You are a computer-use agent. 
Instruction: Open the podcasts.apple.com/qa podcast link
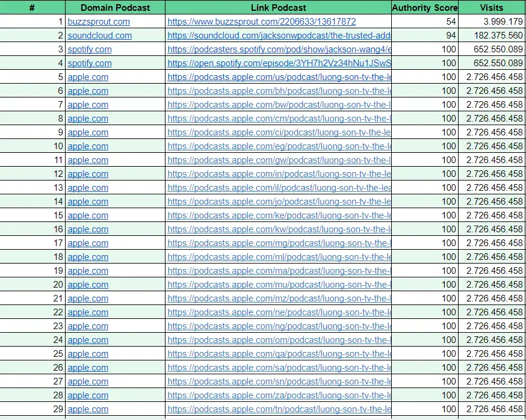279,354
